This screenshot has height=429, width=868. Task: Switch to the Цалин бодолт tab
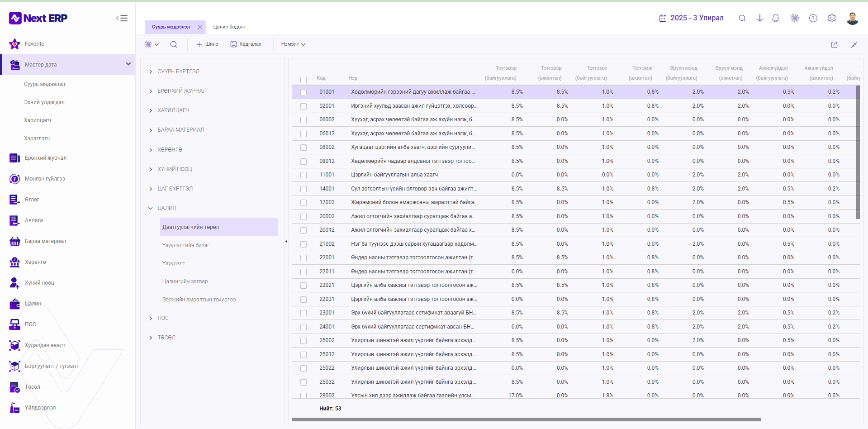230,27
